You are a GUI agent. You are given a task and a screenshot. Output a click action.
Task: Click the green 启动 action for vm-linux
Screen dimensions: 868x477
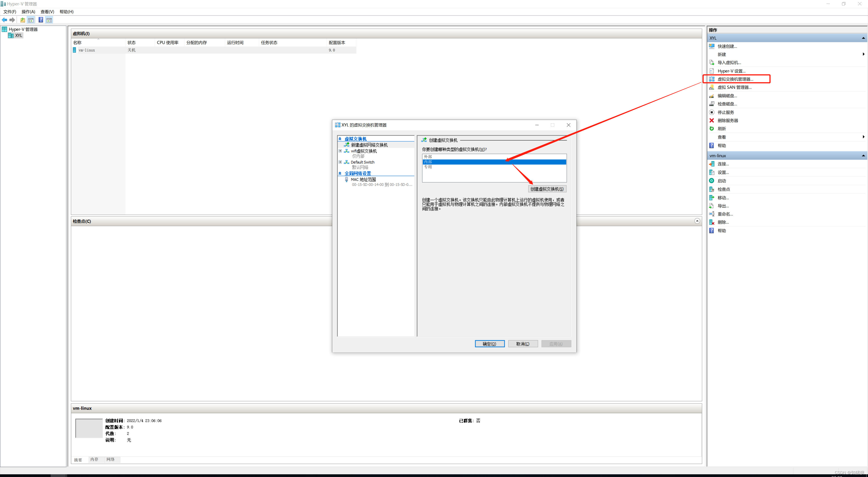722,181
